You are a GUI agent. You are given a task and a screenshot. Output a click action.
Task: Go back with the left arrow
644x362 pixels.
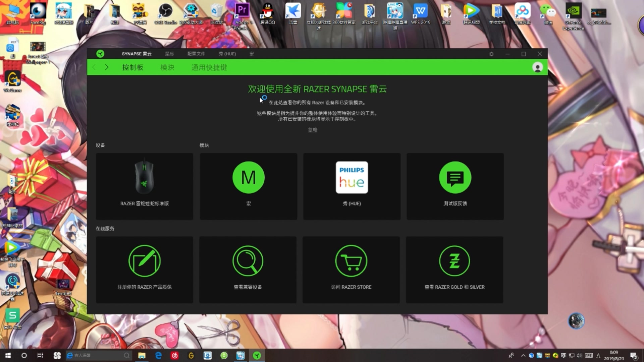pos(94,67)
